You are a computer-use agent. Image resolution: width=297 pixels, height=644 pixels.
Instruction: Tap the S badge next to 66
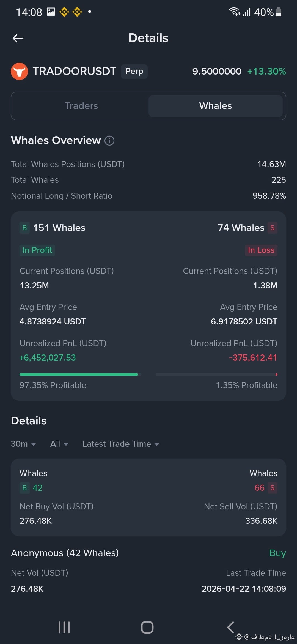pos(273,488)
